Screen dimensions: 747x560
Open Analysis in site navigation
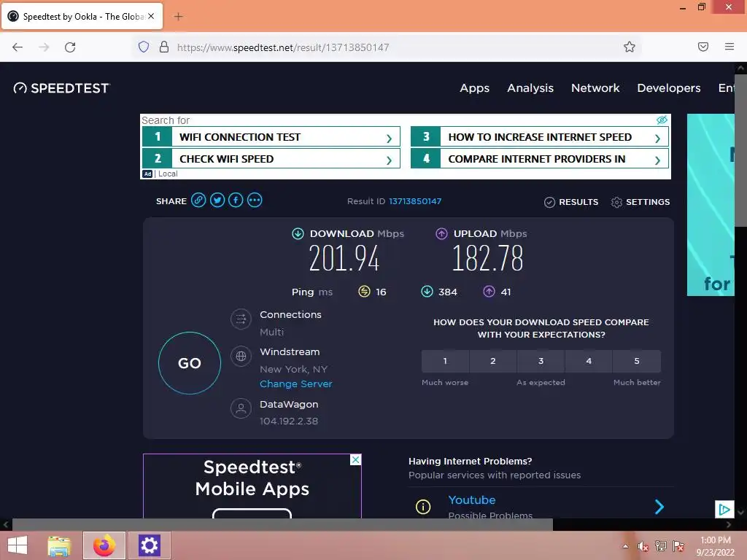530,88
